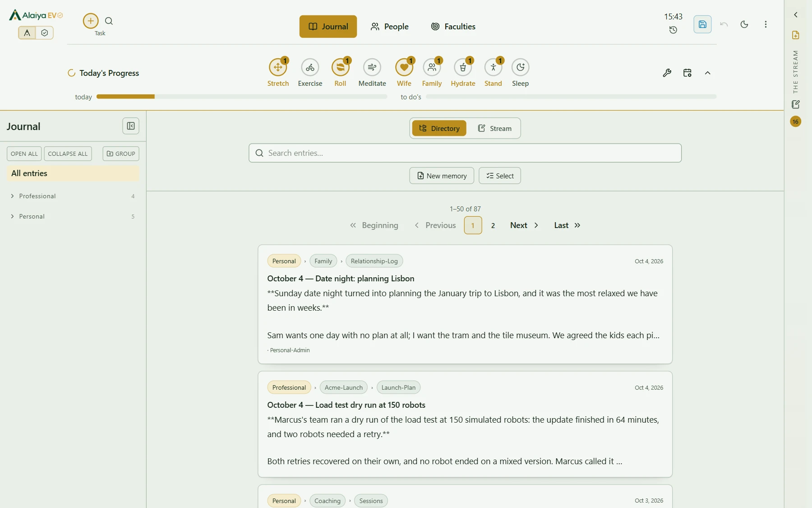812x508 pixels.
Task: Click the Acme-Launch tag
Action: (343, 387)
